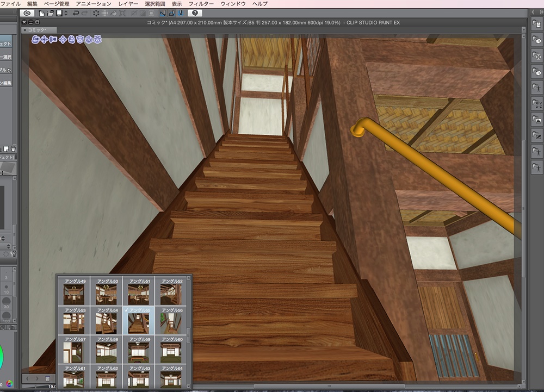Toggle Snap to Grid
The width and height of the screenshot is (544, 392).
[181, 13]
